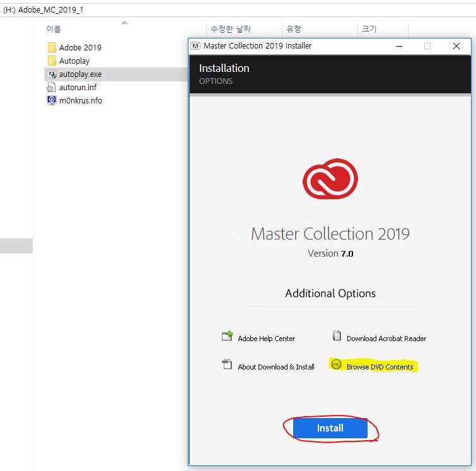Image resolution: width=476 pixels, height=471 pixels.
Task: Sort by the 크기 column header
Action: coord(369,29)
